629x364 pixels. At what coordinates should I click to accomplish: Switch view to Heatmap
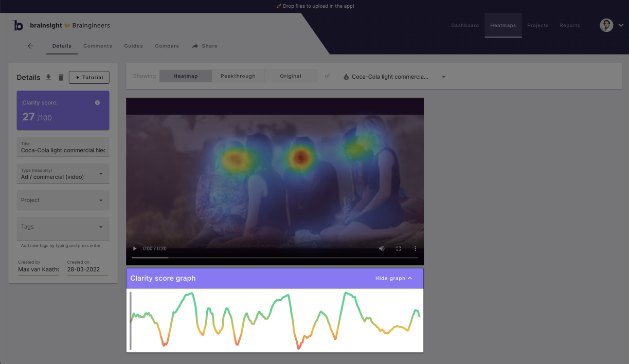coord(186,76)
